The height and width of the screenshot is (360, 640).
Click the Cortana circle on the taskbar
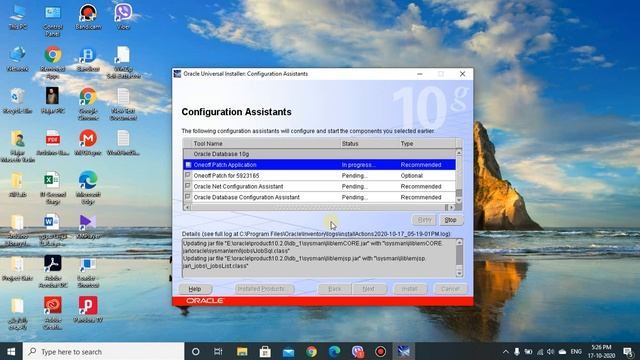tap(196, 351)
